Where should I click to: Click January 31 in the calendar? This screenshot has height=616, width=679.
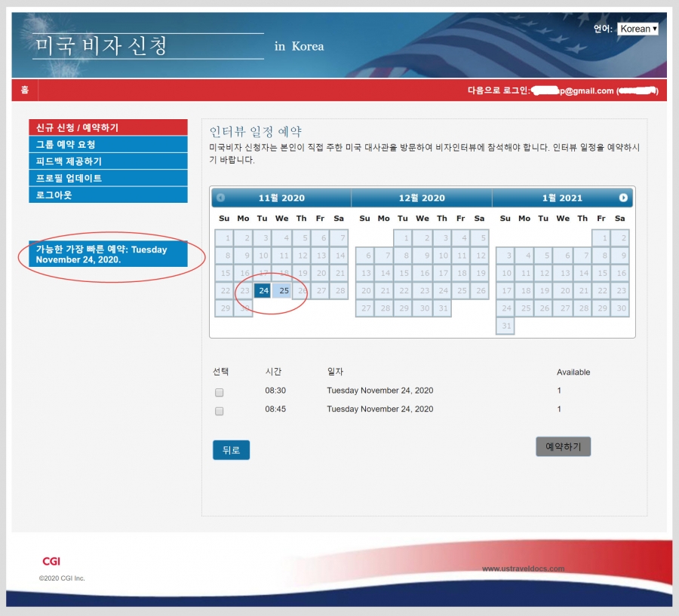[505, 326]
